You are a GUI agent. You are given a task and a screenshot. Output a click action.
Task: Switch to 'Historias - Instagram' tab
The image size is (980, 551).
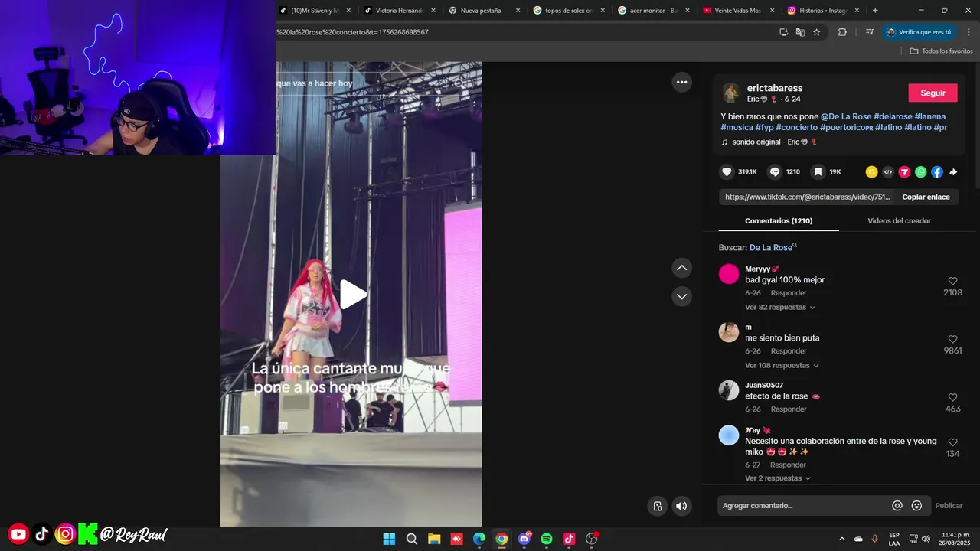(822, 11)
